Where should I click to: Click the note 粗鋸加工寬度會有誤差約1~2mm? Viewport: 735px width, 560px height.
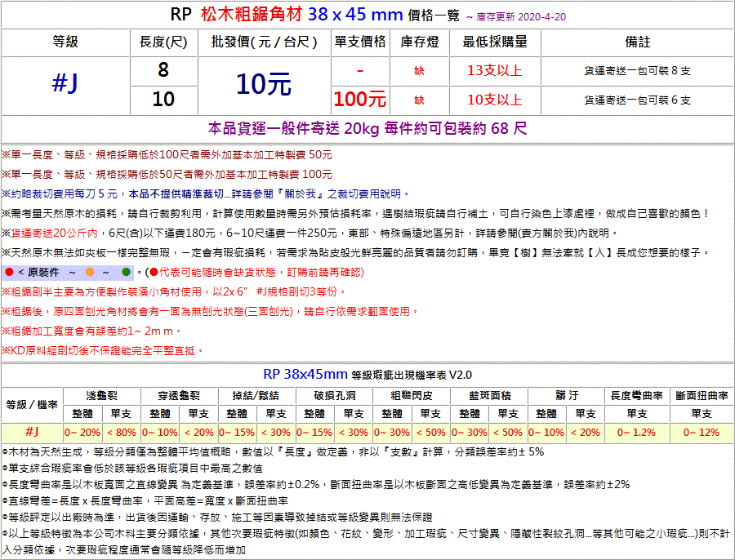tap(91, 331)
